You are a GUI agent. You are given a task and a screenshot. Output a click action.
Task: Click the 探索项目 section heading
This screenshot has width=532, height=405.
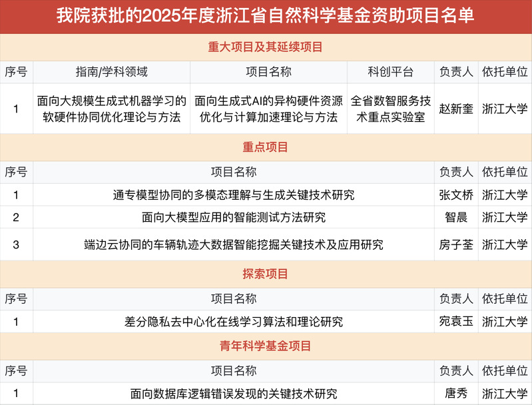coord(266,274)
